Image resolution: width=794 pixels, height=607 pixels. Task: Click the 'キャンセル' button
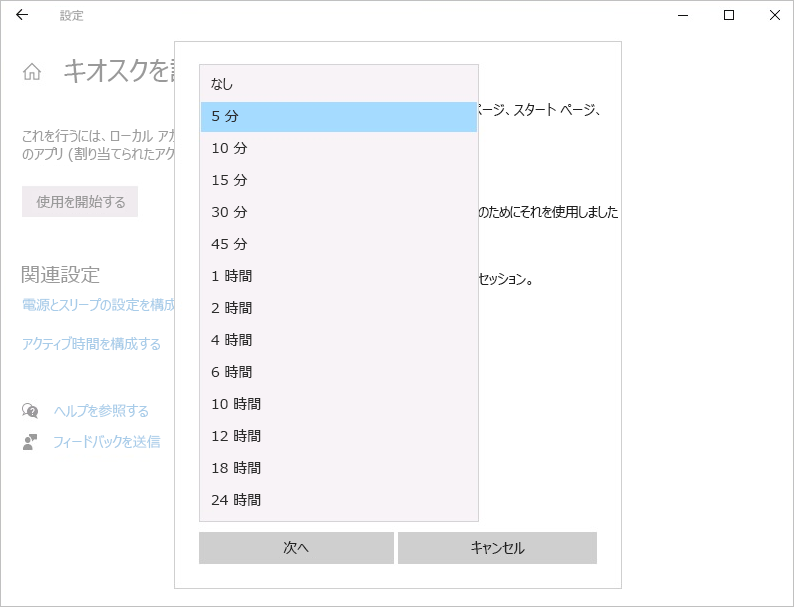point(497,548)
